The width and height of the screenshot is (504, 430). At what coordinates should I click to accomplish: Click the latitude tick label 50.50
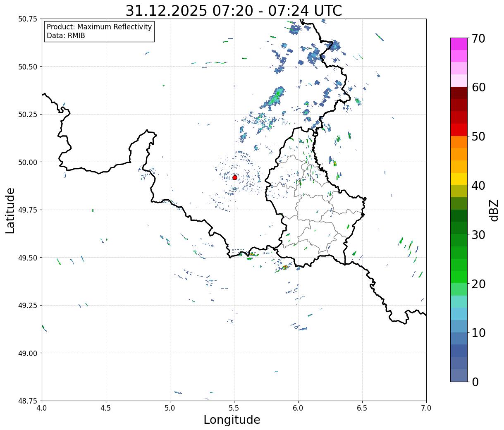pos(28,67)
